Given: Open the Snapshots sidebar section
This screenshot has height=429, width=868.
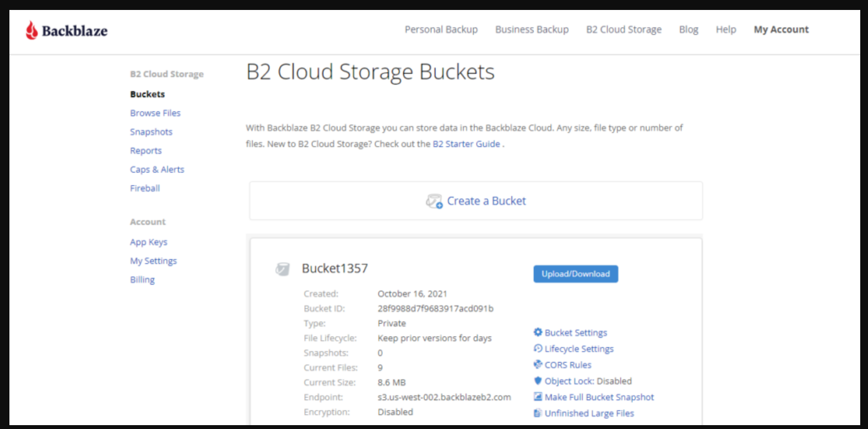Looking at the screenshot, I should point(151,131).
